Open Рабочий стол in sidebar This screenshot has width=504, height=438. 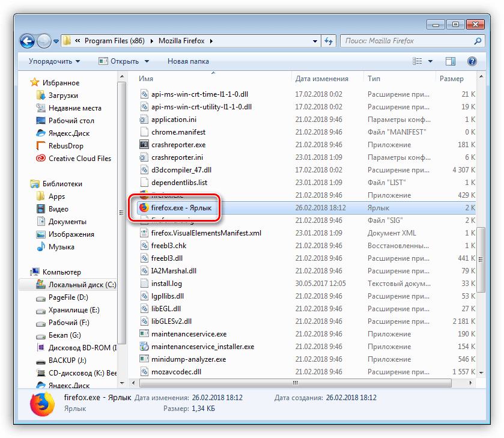(71, 121)
